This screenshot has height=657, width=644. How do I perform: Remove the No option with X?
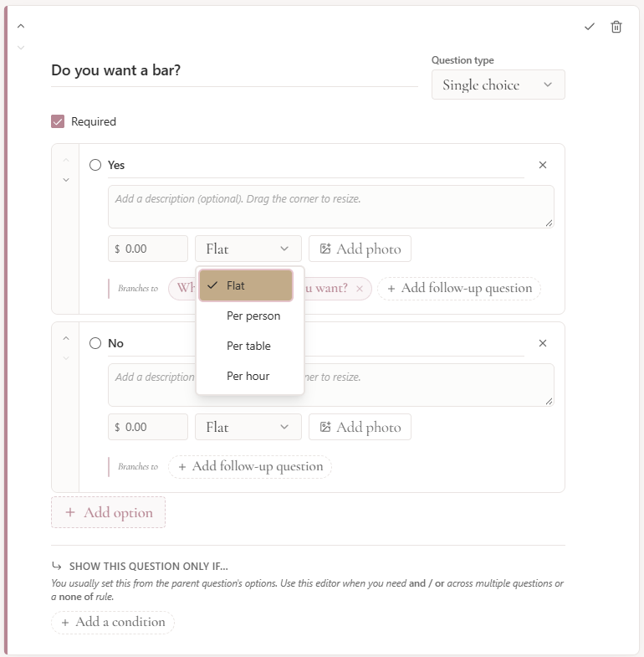[x=542, y=343]
